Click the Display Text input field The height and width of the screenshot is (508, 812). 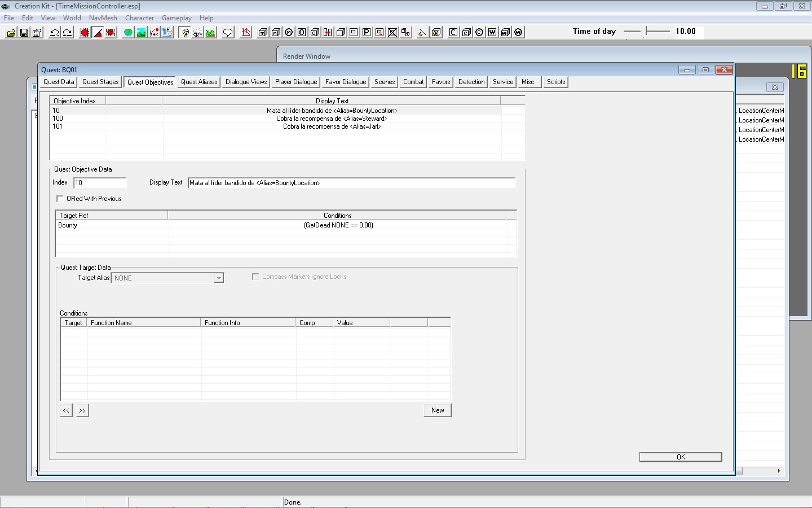click(x=351, y=183)
